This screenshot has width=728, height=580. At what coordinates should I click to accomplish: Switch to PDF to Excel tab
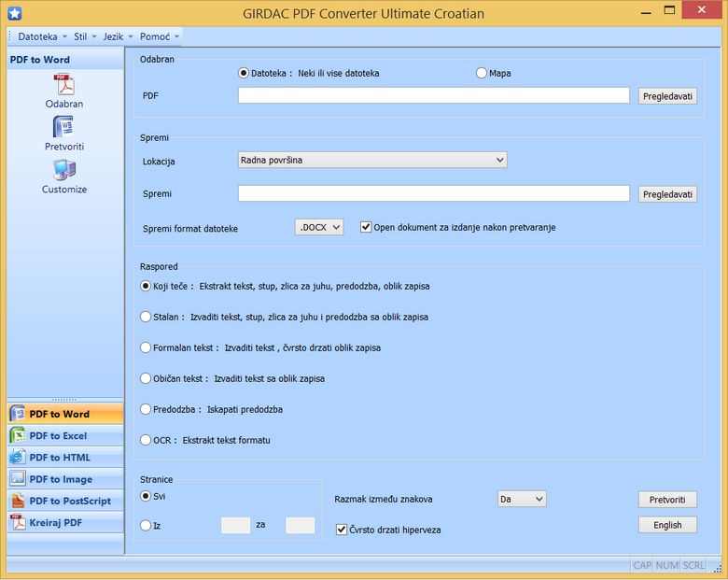[x=65, y=435]
